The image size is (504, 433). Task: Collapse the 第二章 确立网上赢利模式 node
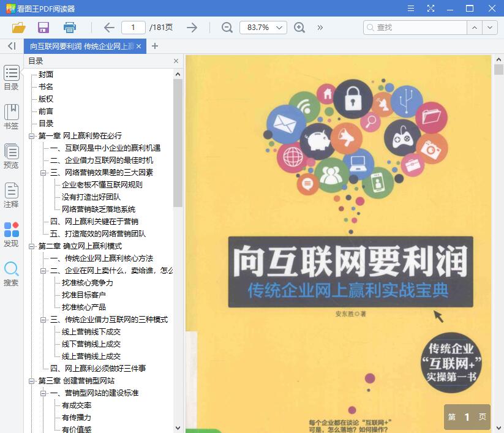pos(31,246)
